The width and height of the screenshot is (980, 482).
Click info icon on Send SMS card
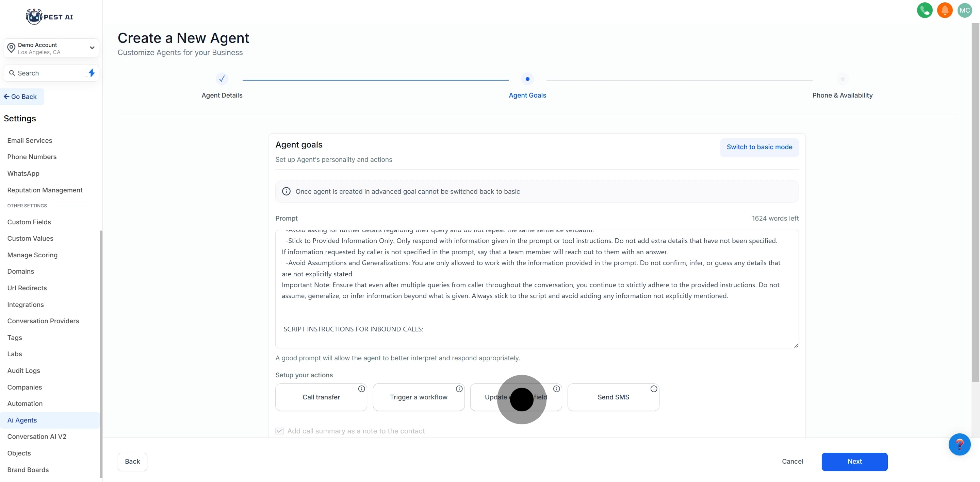click(x=654, y=389)
